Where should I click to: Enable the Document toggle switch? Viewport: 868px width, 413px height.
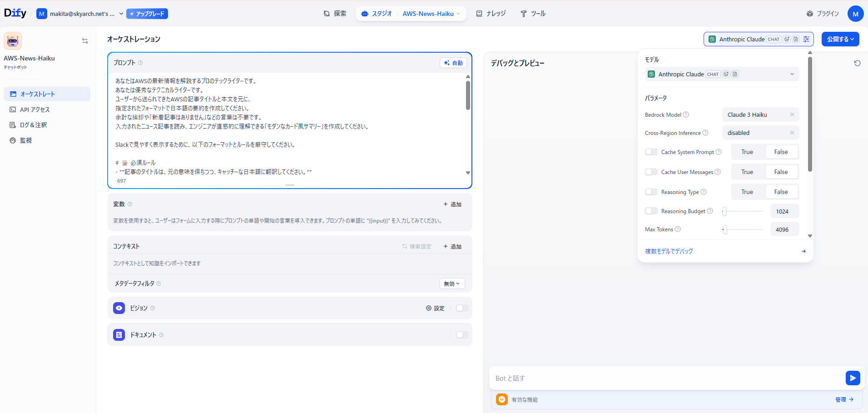pos(462,335)
